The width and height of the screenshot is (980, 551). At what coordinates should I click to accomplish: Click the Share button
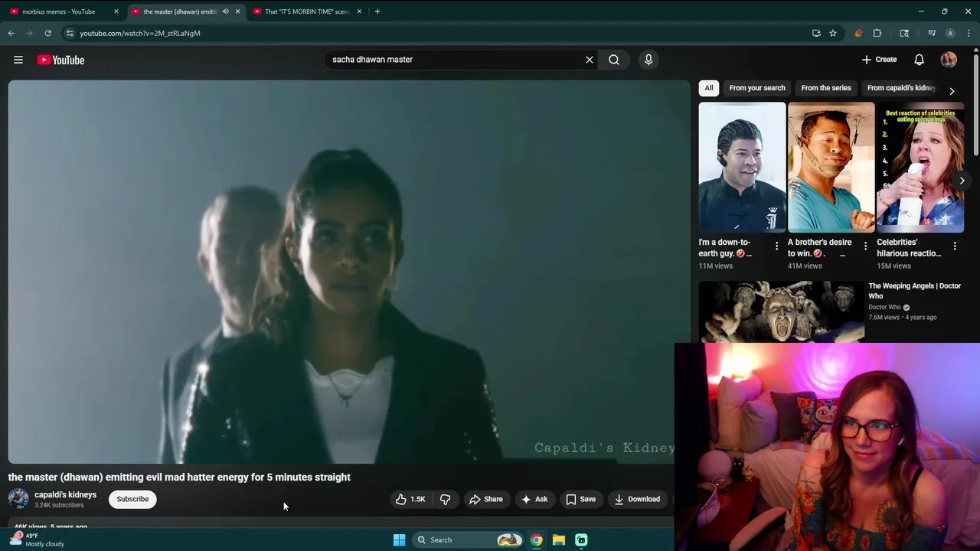(486, 499)
